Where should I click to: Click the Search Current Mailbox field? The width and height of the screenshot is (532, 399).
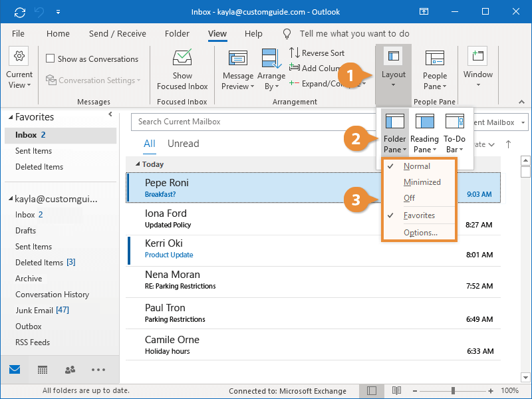(255, 122)
